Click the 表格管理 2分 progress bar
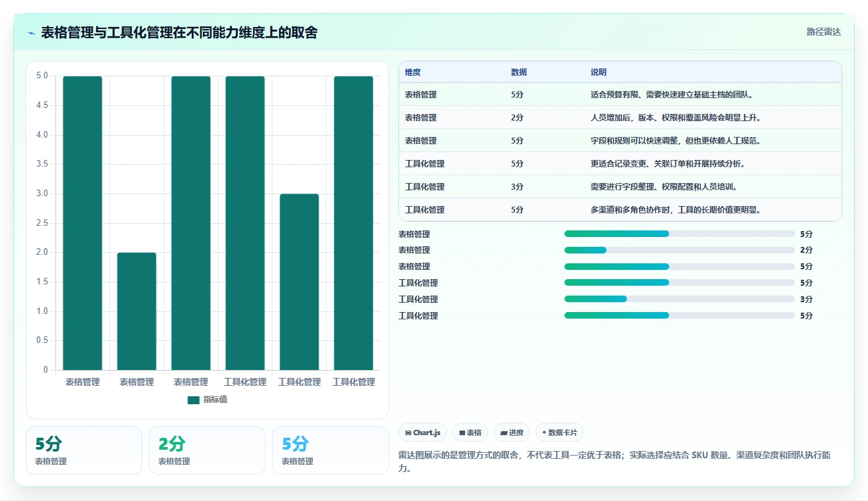The image size is (868, 501). pos(679,250)
